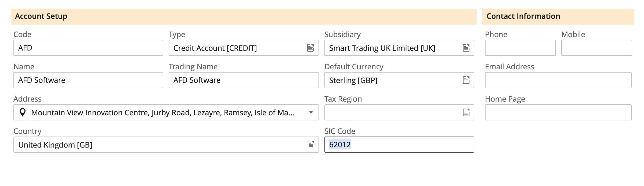Expand the Address dropdown arrow
The image size is (644, 186).
pyautogui.click(x=311, y=112)
